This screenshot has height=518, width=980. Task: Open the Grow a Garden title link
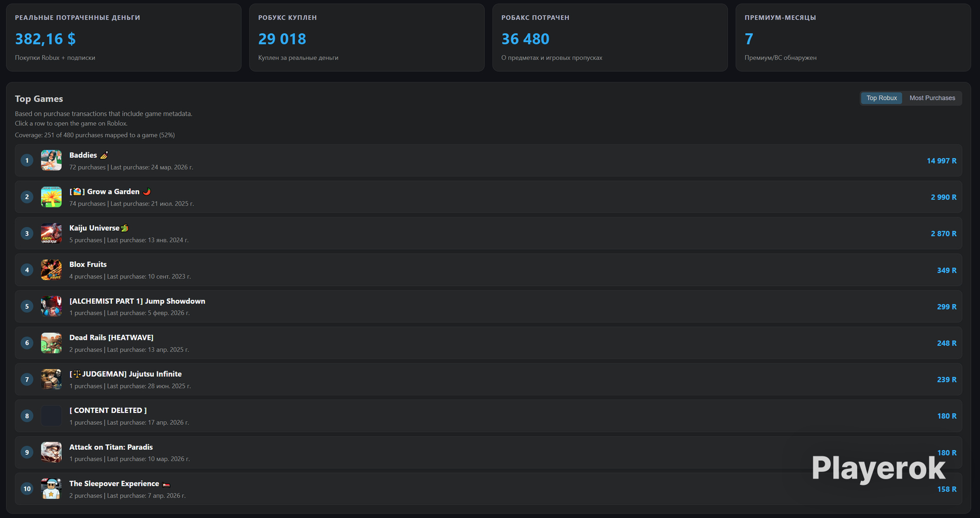tap(110, 191)
